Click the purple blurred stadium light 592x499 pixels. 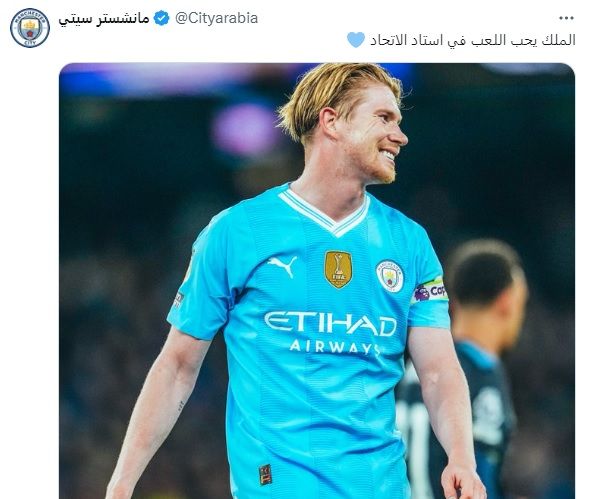pos(245,129)
